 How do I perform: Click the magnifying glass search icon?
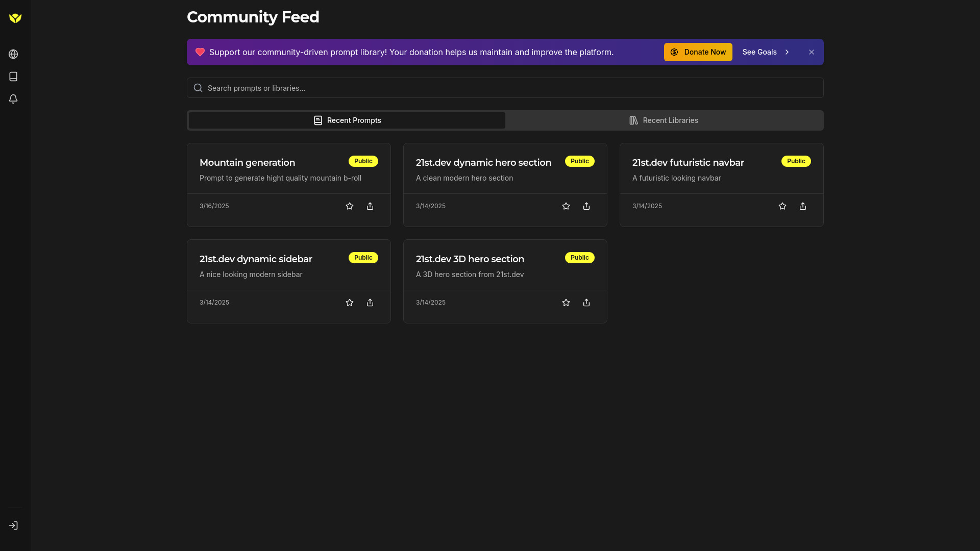pos(198,88)
